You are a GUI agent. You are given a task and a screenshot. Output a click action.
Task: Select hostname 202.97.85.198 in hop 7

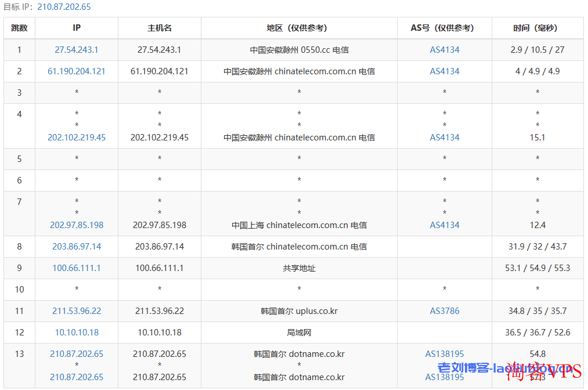tap(160, 225)
